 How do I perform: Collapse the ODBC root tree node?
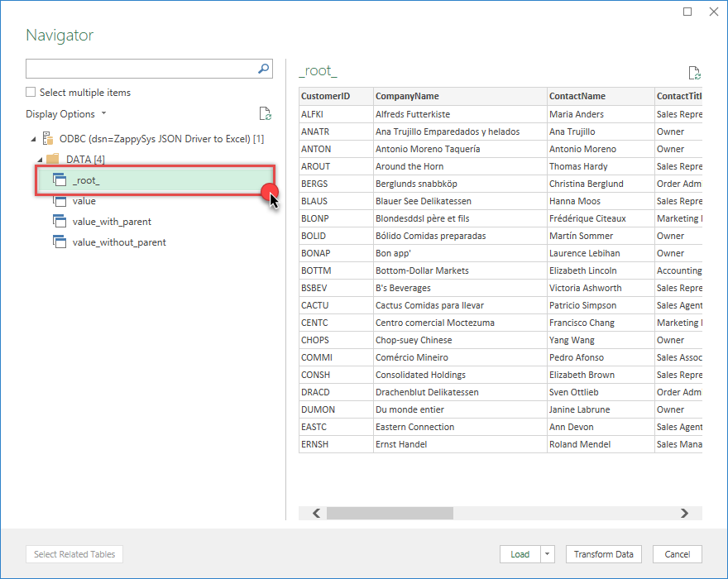[x=33, y=138]
